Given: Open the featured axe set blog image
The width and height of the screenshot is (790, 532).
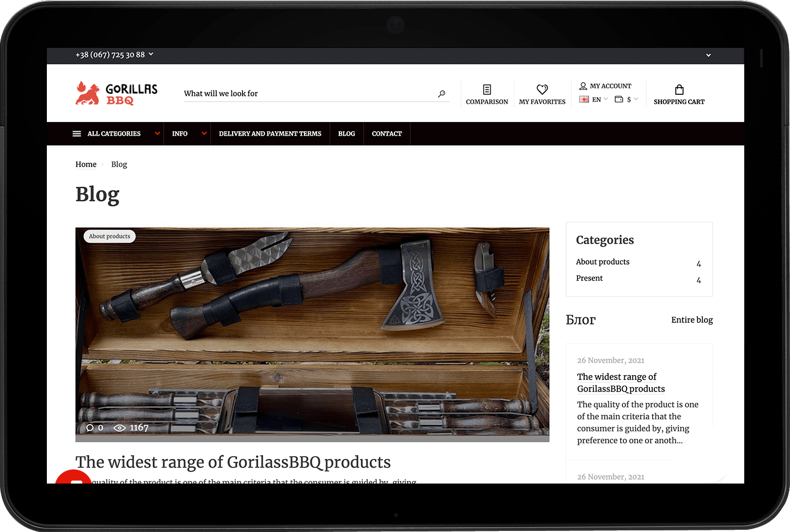Looking at the screenshot, I should click(x=312, y=334).
